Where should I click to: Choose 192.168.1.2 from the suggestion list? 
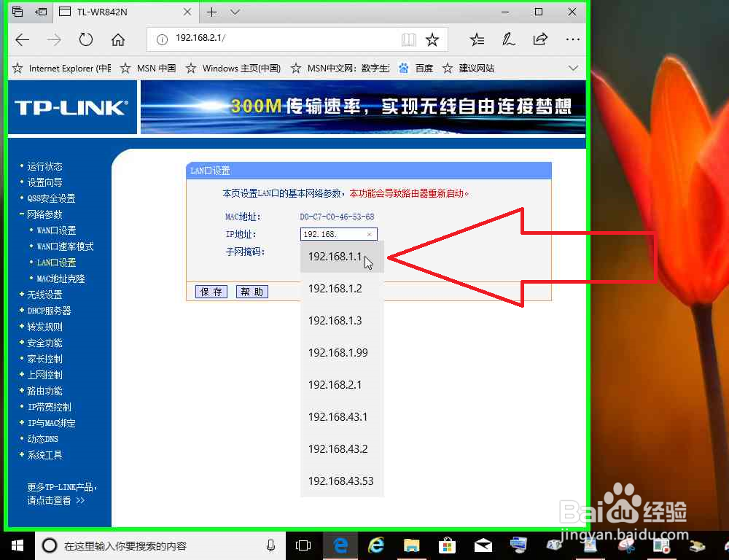[x=342, y=289]
